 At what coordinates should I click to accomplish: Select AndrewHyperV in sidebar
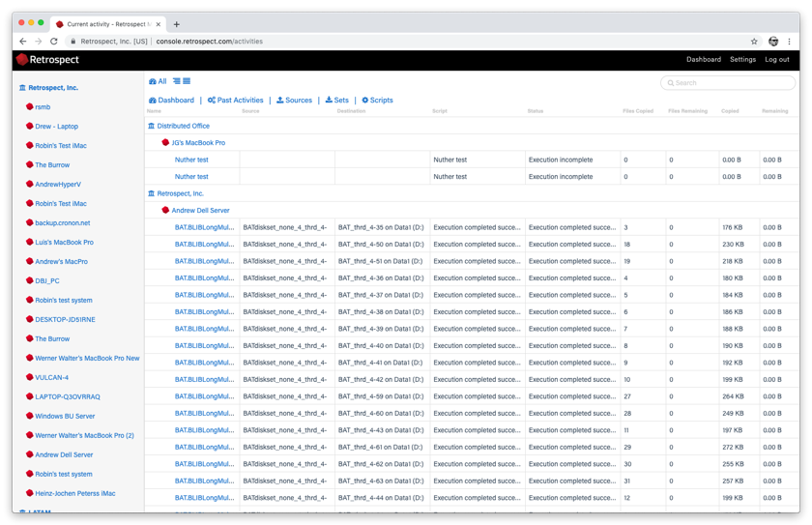[x=58, y=185]
